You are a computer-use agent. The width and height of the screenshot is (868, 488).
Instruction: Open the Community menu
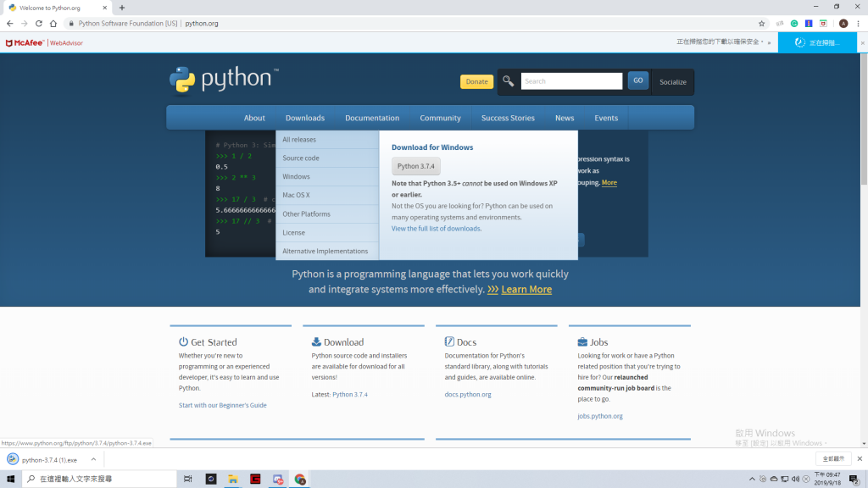(440, 118)
